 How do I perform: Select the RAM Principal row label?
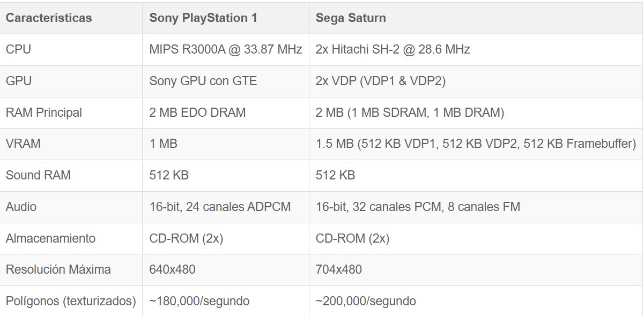coord(44,112)
